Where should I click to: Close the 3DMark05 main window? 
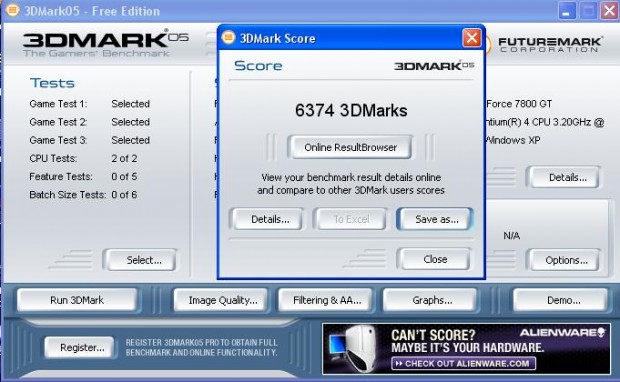coord(609,11)
